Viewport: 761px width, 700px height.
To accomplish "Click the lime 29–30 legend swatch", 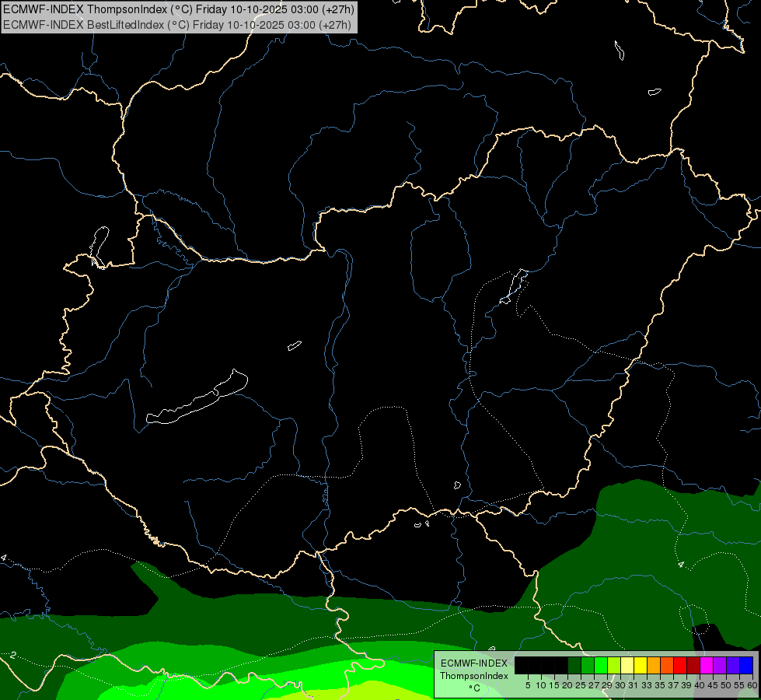I will pyautogui.click(x=614, y=666).
